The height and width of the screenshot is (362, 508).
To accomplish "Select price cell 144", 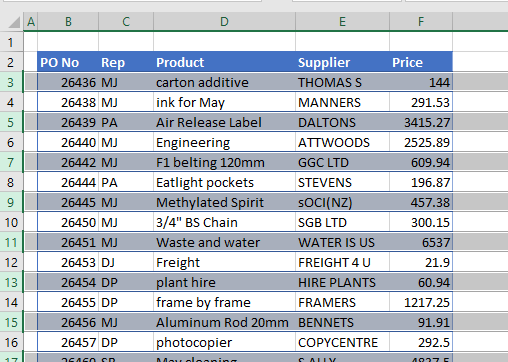I will pyautogui.click(x=421, y=82).
